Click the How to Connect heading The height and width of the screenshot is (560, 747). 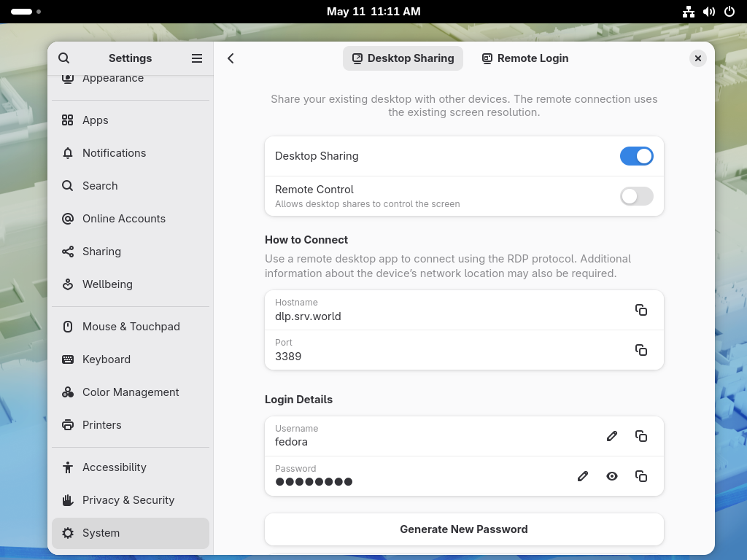click(x=306, y=240)
